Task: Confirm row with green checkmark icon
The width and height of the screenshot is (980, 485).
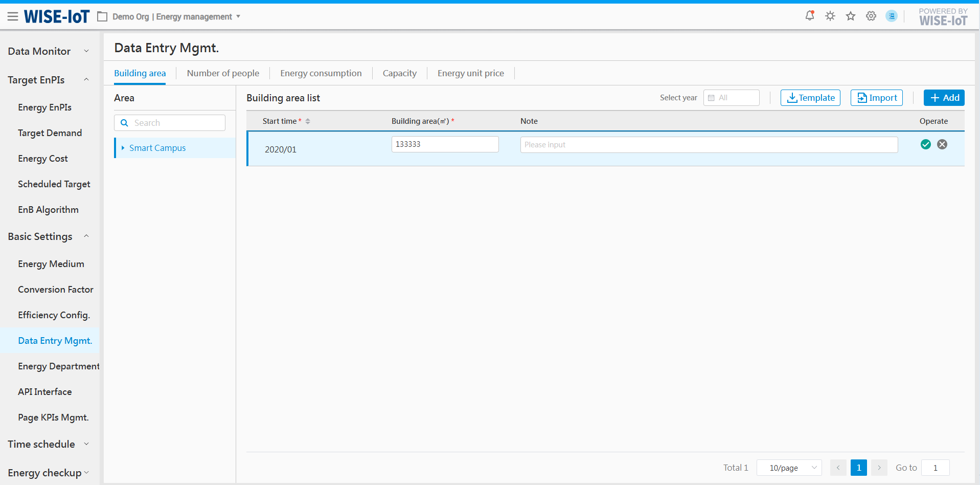Action: pyautogui.click(x=926, y=144)
